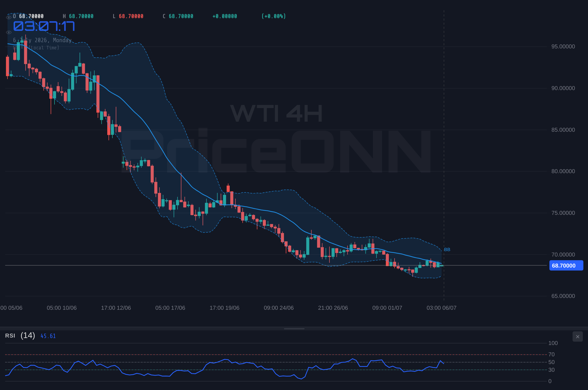Screen dimensions: 588x390
Task: Click the 09:00 24/06 time axis label
Action: click(279, 308)
